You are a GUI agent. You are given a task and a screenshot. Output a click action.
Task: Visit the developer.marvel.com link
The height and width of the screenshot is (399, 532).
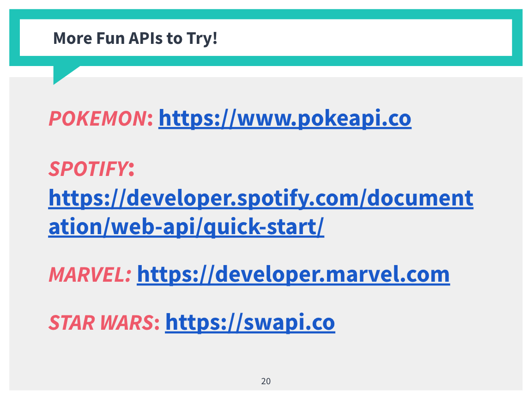click(x=294, y=274)
